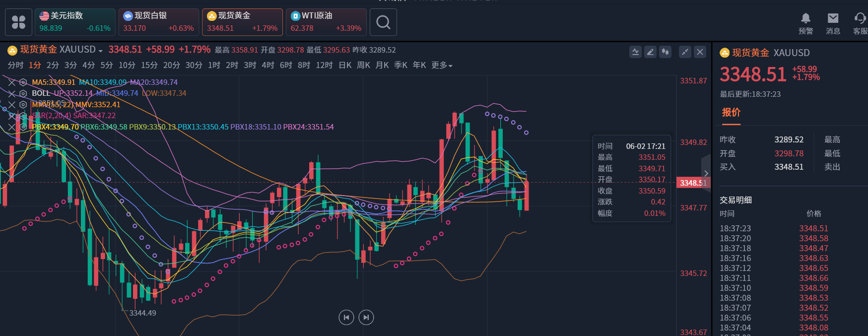Viewport: 868px width, 336px height.
Task: Click the 开盘 3298.78 value in quote panel
Action: (x=789, y=153)
